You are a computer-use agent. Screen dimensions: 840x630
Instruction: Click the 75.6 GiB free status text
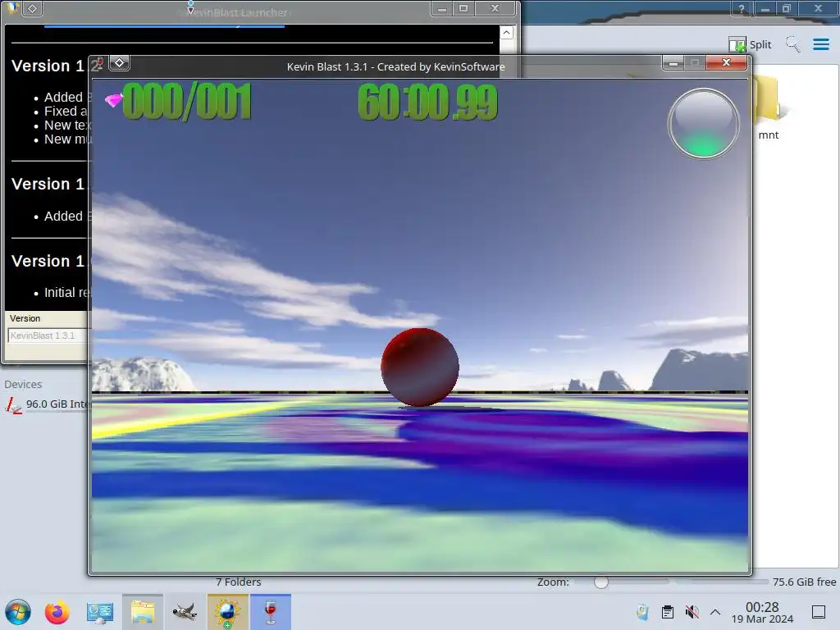click(804, 582)
